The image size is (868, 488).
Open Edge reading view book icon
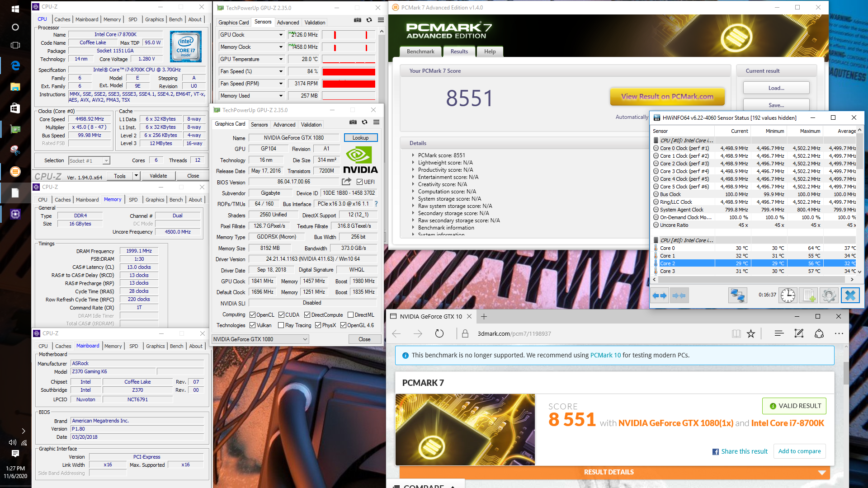tap(736, 333)
